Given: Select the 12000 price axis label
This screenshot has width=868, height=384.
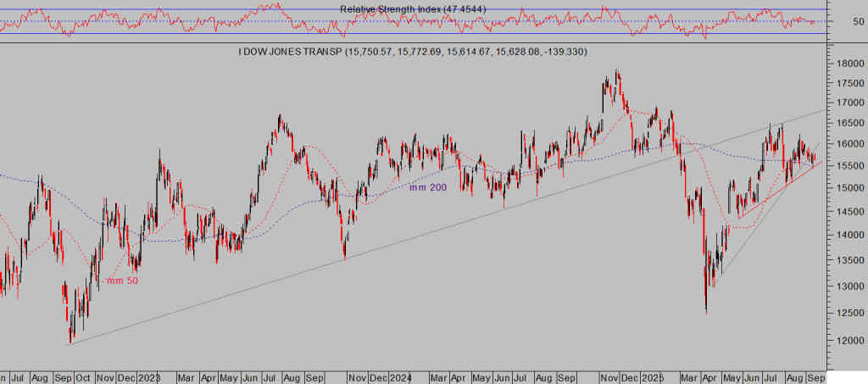Looking at the screenshot, I should [x=851, y=342].
